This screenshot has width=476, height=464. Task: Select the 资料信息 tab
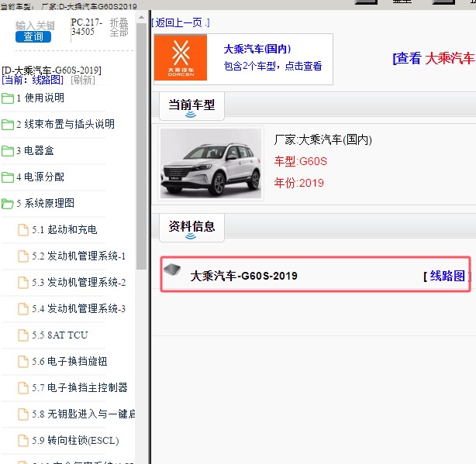point(191,228)
